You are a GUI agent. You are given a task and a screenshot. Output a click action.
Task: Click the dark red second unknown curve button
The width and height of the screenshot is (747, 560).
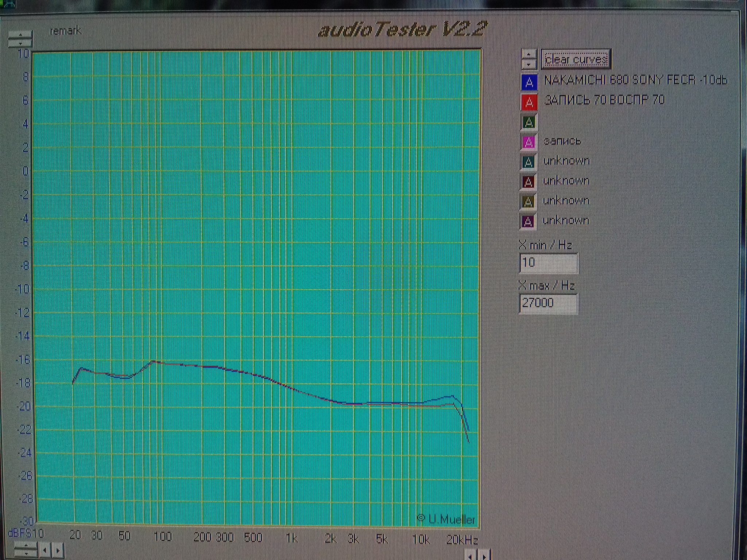coord(528,182)
